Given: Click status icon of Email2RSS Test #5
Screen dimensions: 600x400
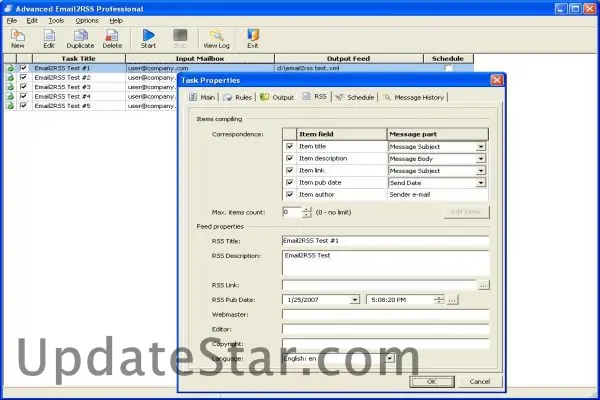Looking at the screenshot, I should coord(10,106).
